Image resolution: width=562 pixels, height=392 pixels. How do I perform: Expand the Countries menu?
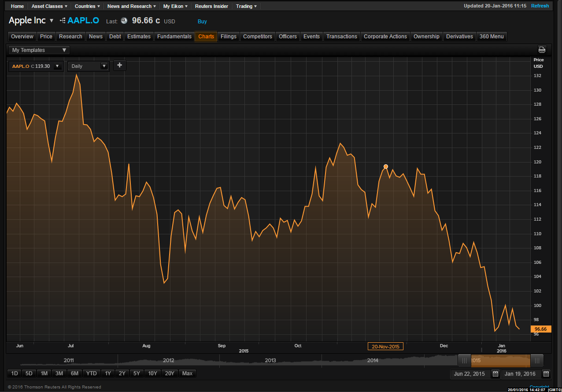pyautogui.click(x=87, y=6)
